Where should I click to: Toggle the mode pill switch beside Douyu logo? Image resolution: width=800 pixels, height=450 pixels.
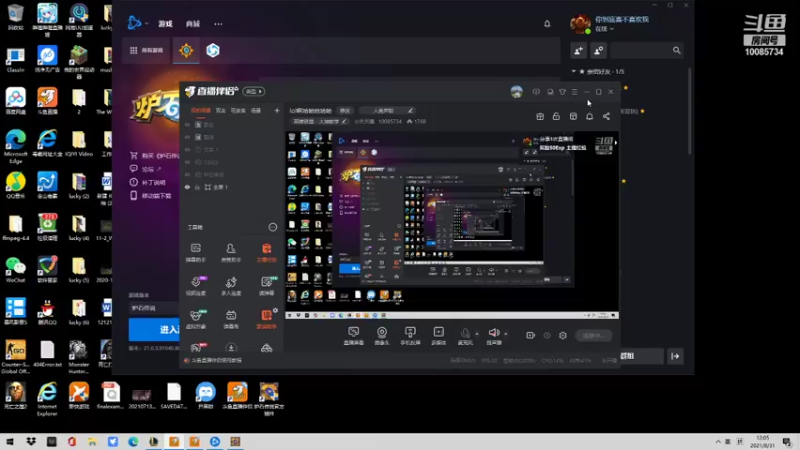pos(254,91)
